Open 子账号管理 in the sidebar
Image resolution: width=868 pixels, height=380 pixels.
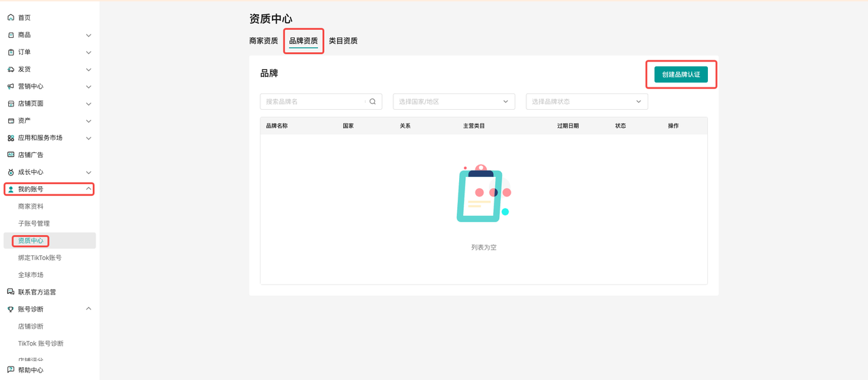click(34, 224)
